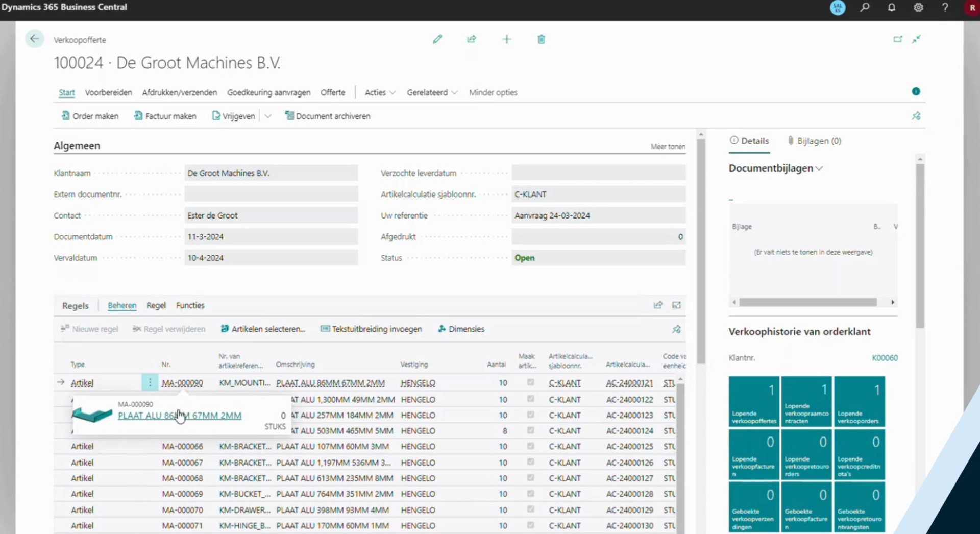Share the Regels lines icon

(658, 305)
